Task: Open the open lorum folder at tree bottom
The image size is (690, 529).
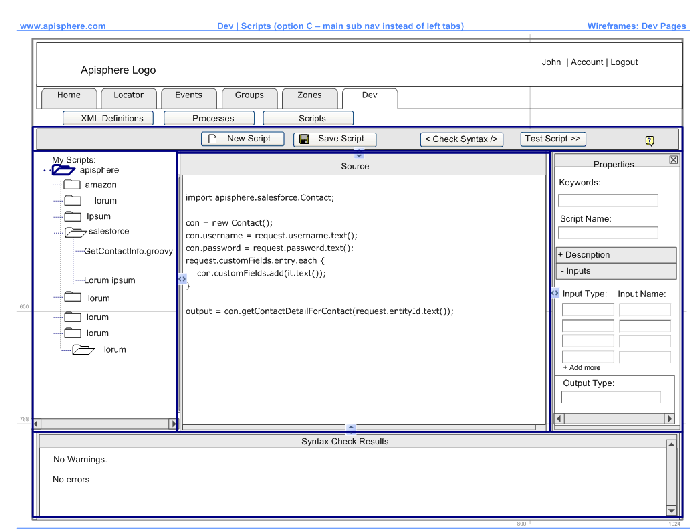Action: (x=84, y=350)
